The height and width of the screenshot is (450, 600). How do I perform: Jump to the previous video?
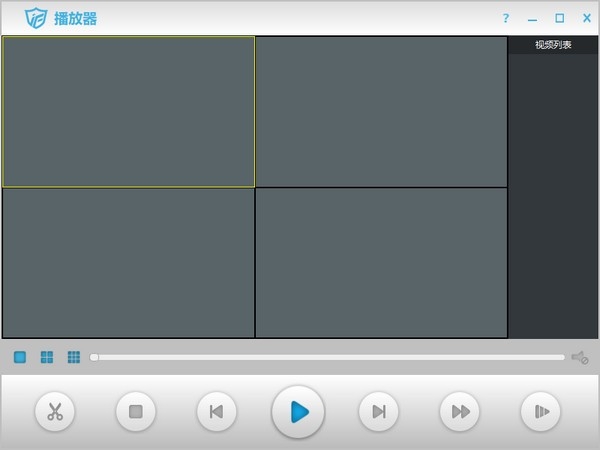coord(217,411)
